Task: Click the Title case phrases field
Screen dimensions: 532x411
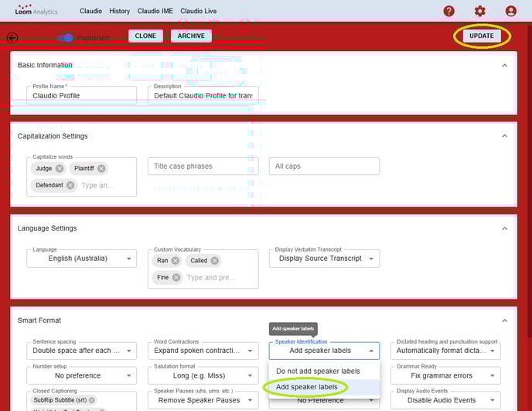Action: [203, 166]
